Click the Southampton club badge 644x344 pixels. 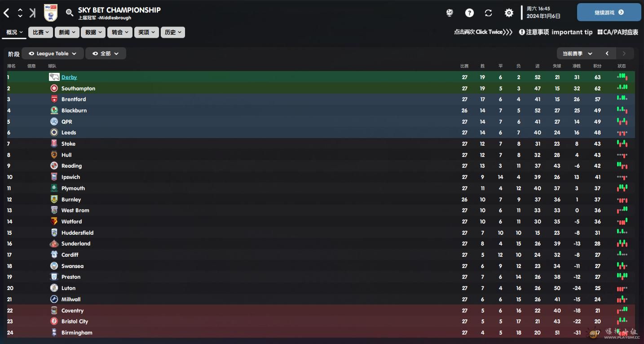click(54, 88)
